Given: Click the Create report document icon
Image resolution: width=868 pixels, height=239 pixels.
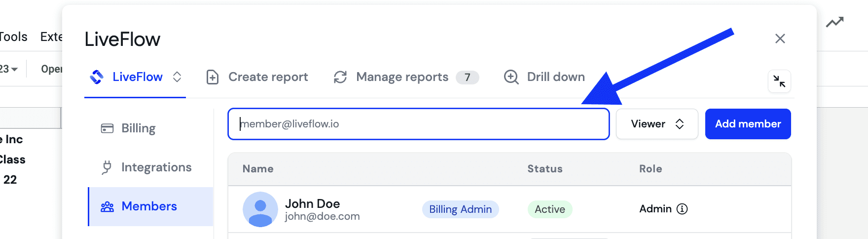Looking at the screenshot, I should 213,78.
